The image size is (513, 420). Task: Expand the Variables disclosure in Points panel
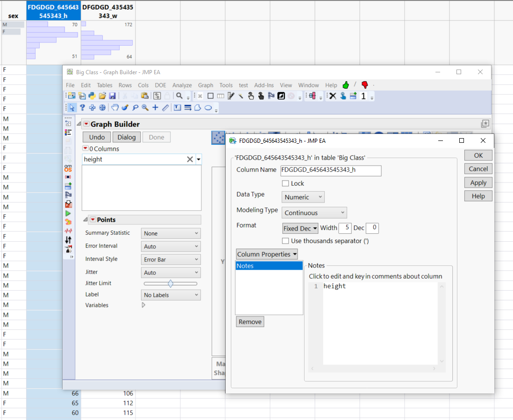(x=143, y=305)
